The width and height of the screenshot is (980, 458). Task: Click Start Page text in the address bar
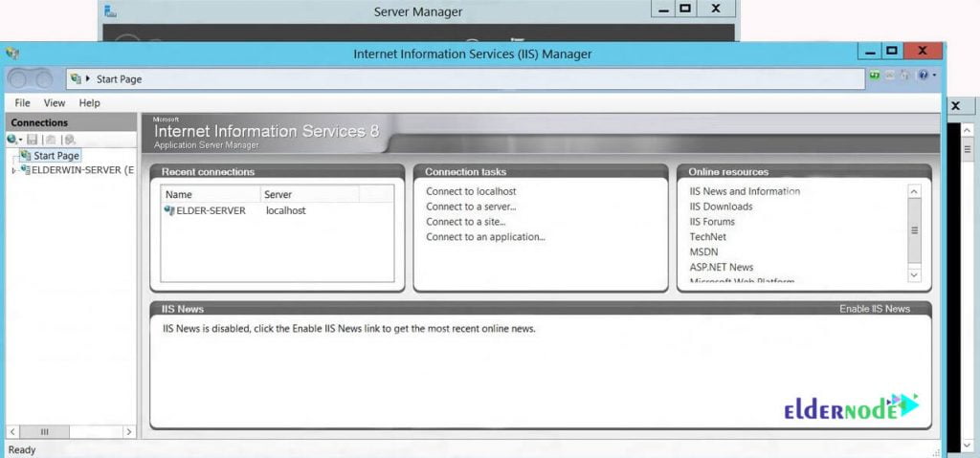point(119,79)
